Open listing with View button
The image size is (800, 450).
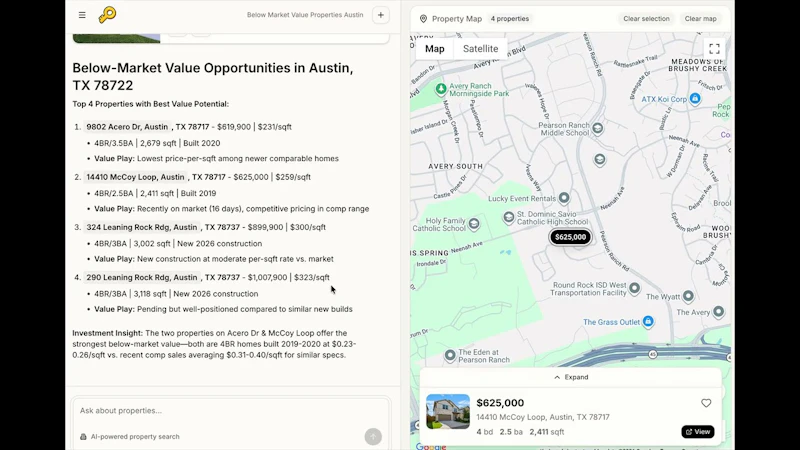pos(697,432)
